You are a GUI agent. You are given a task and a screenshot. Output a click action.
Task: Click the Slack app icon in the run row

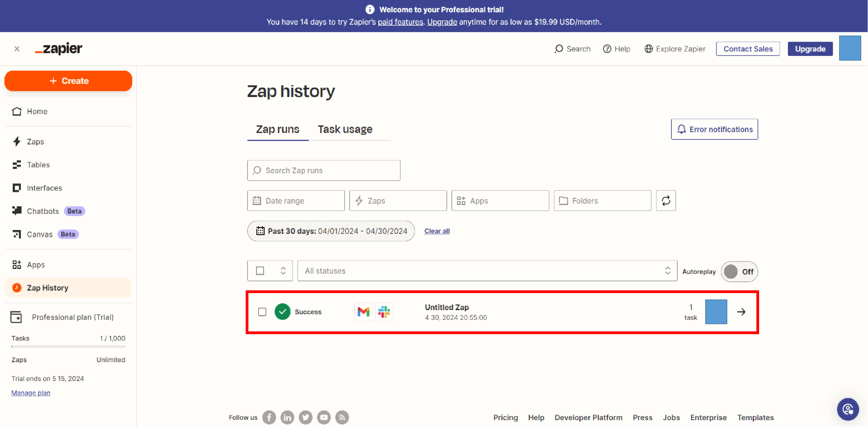pyautogui.click(x=384, y=312)
